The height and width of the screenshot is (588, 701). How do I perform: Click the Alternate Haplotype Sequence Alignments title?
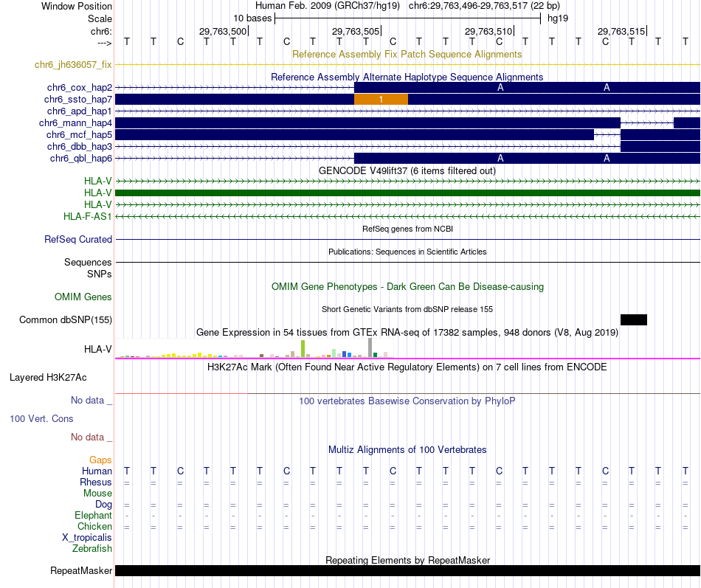(x=407, y=77)
